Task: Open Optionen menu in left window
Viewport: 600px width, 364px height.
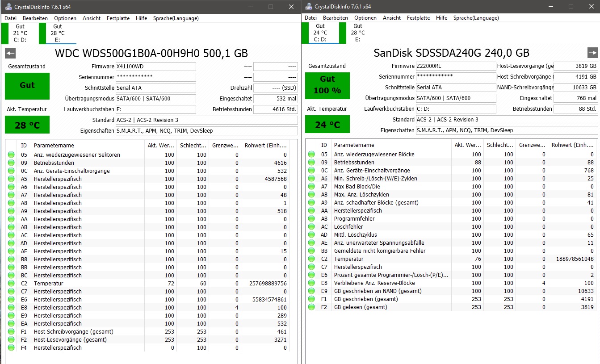Action: (x=65, y=18)
